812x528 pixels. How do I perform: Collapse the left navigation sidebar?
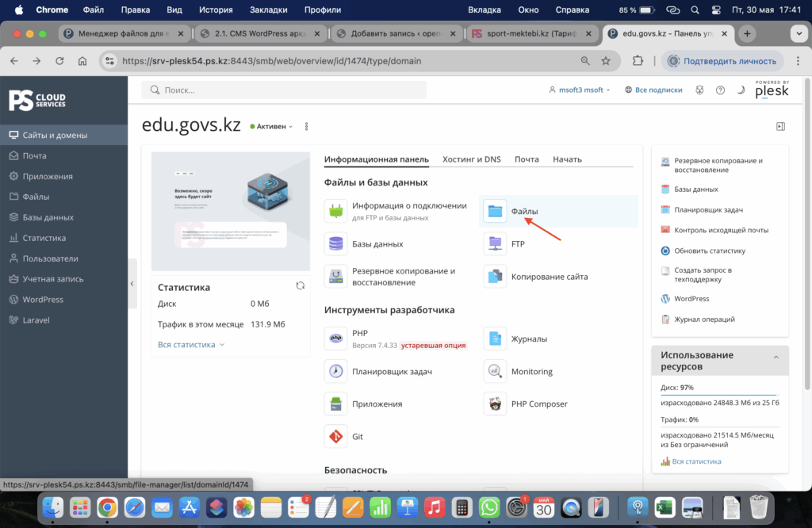(132, 283)
